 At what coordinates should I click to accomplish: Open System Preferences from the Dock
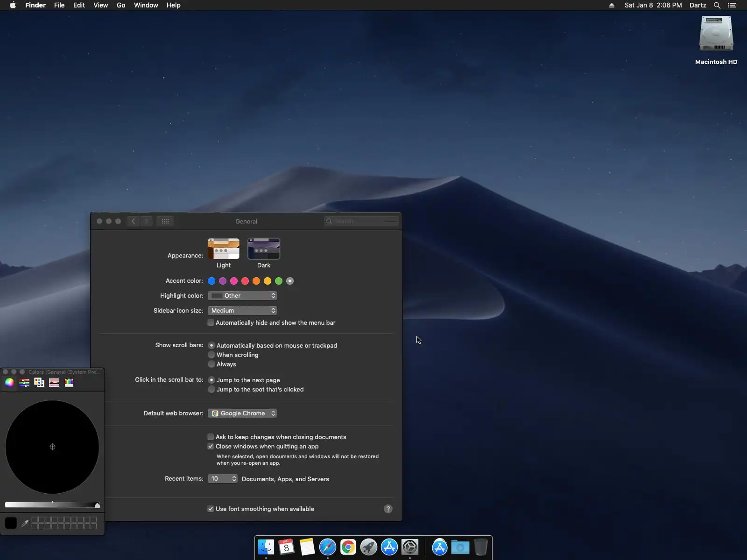pos(410,547)
